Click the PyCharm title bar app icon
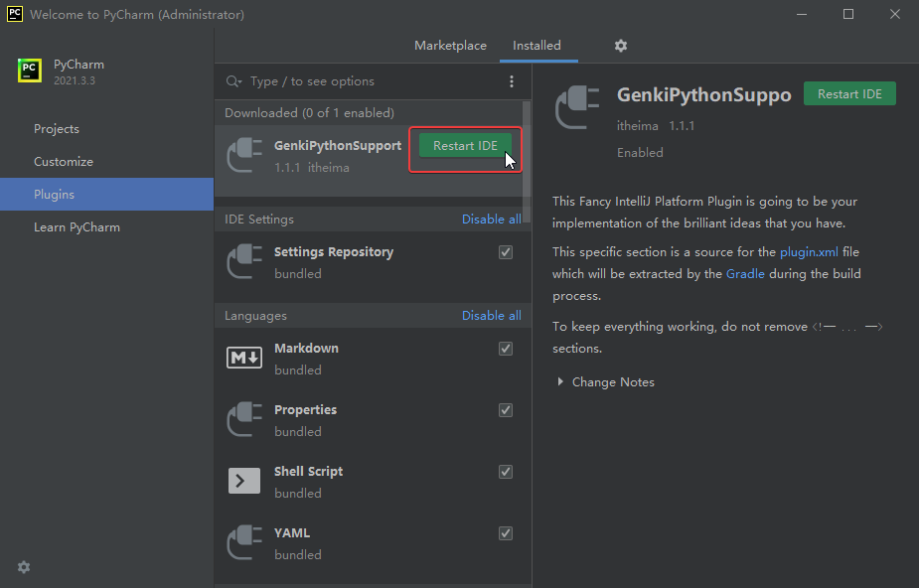 tap(15, 14)
